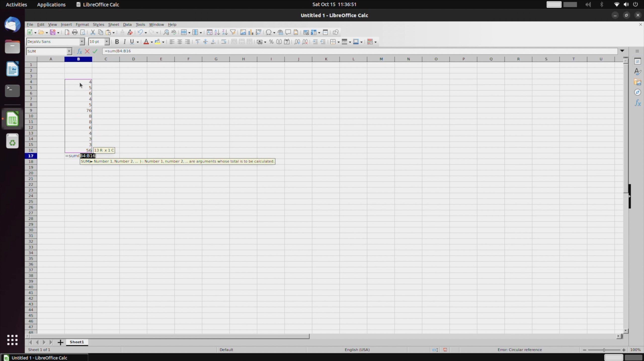Open the Data menu
Image resolution: width=644 pixels, height=361 pixels.
click(127, 24)
